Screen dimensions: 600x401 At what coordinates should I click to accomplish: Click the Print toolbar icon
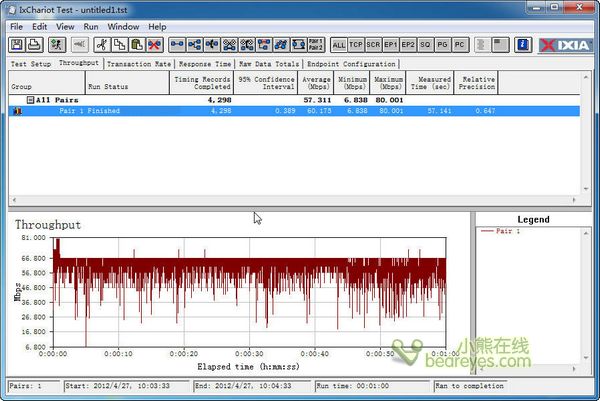[x=34, y=45]
